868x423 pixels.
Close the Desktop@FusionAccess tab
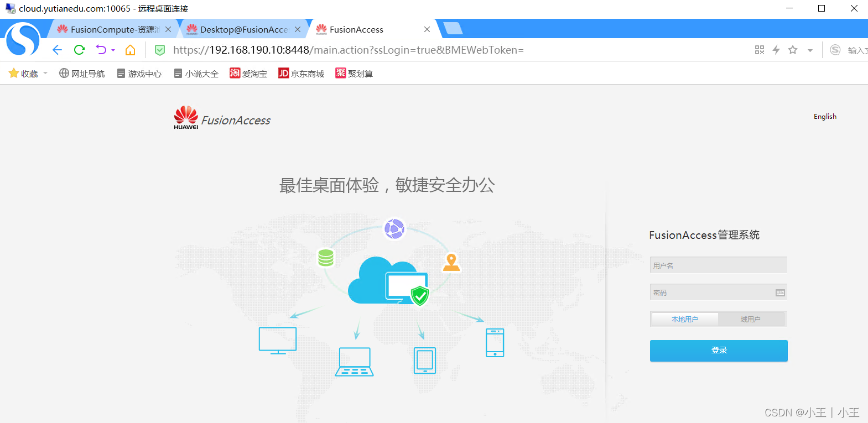pyautogui.click(x=298, y=29)
